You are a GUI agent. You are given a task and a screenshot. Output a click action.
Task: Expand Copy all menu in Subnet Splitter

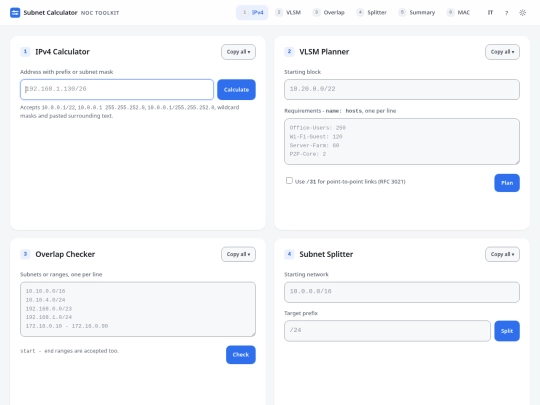502,255
